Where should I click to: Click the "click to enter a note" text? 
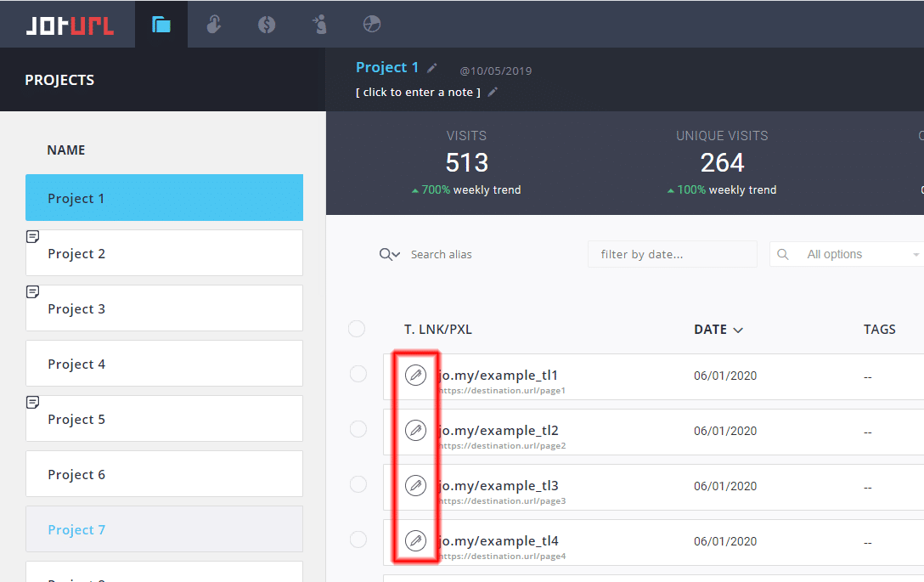click(418, 92)
